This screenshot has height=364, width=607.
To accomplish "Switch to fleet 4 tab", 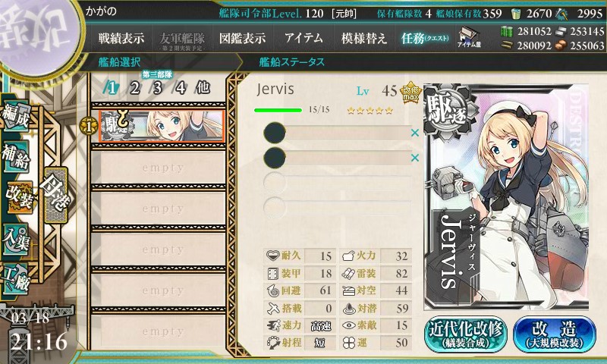I will pos(180,88).
